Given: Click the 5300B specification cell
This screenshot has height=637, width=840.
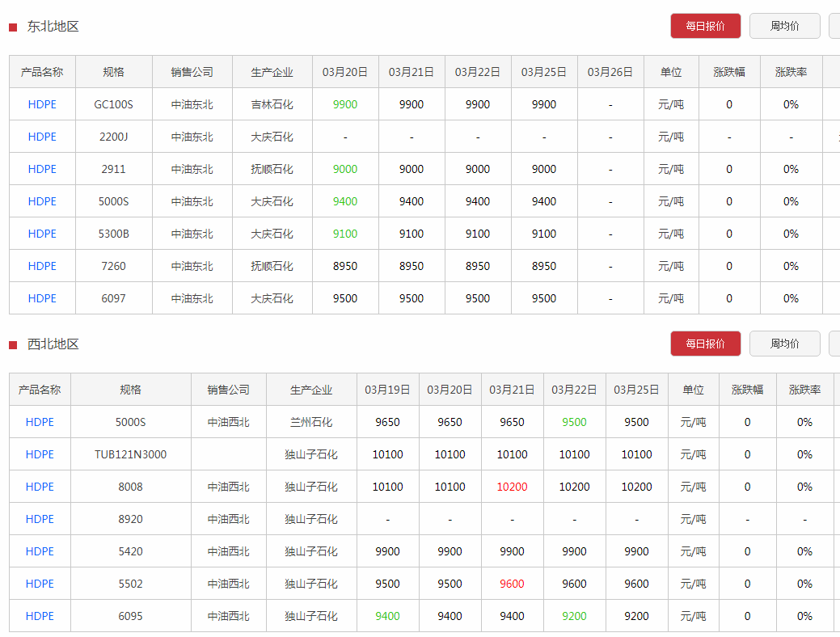Looking at the screenshot, I should (x=113, y=234).
